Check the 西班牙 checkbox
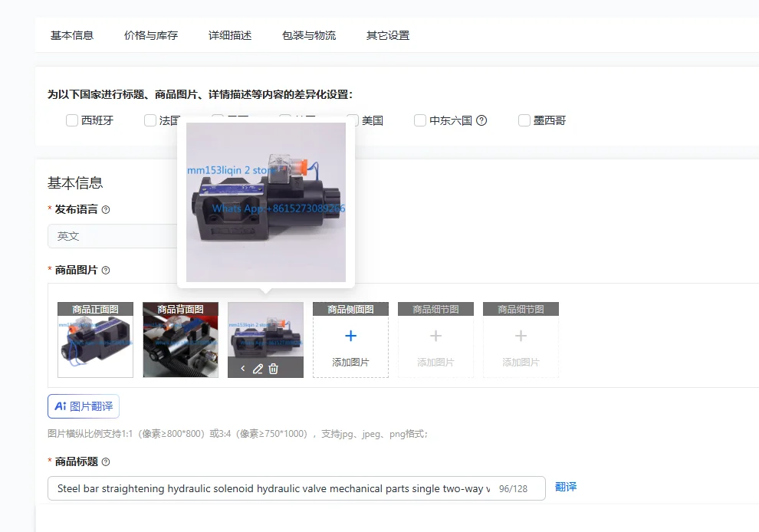Screen dimensions: 759x532 point(71,120)
